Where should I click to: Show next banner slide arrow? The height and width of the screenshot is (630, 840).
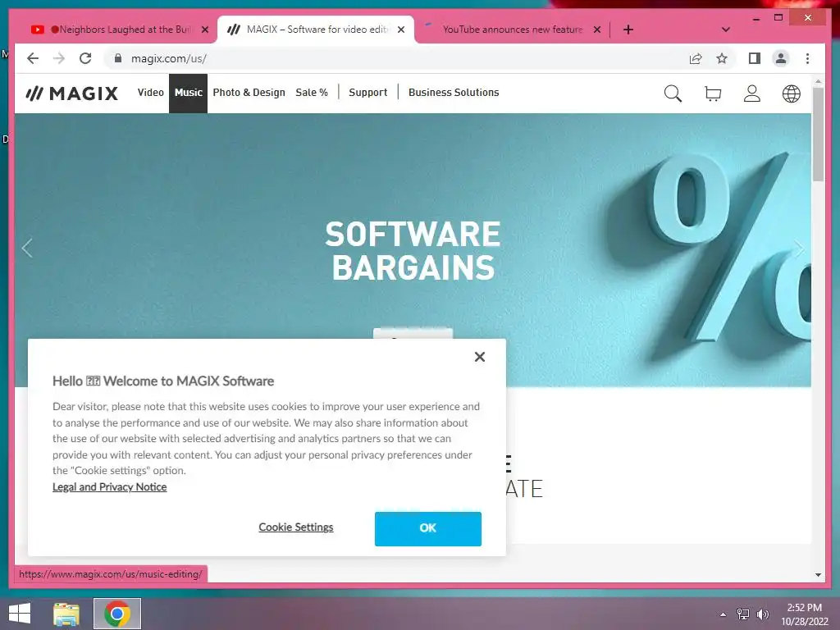pyautogui.click(x=799, y=248)
